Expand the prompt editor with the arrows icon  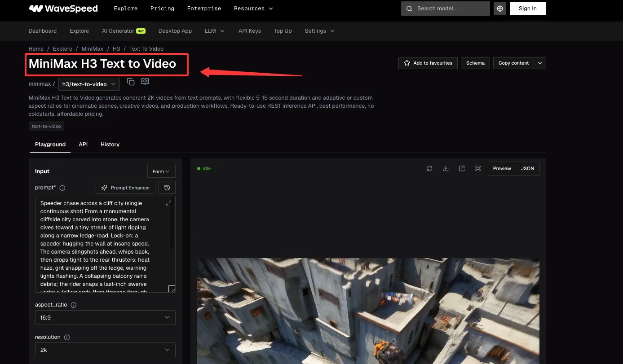point(168,203)
